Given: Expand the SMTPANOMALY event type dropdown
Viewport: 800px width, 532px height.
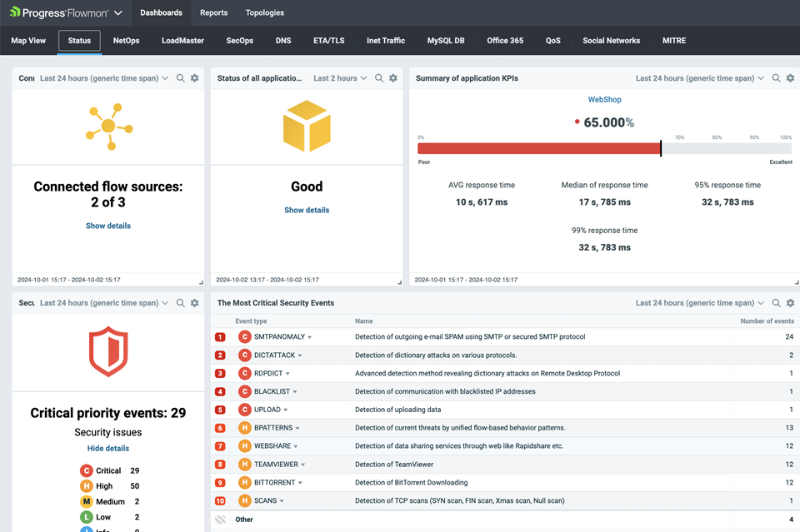Looking at the screenshot, I should click(310, 337).
